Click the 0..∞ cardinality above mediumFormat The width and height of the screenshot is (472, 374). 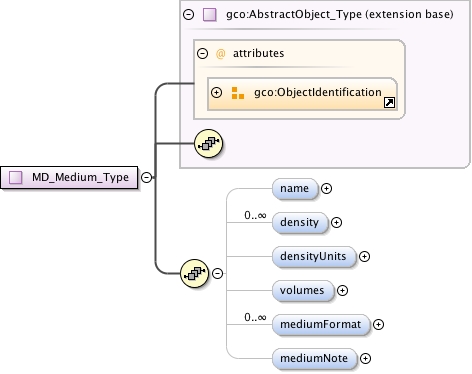[x=255, y=317]
